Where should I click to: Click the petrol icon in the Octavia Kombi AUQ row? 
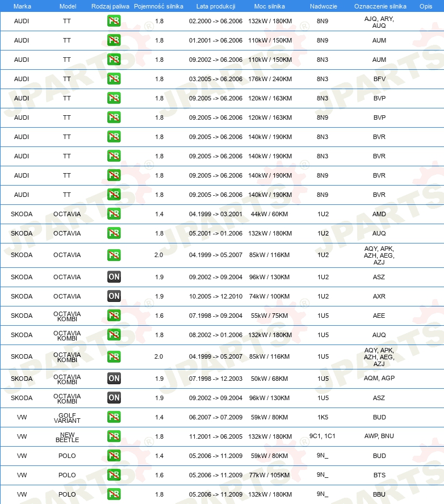click(x=114, y=335)
